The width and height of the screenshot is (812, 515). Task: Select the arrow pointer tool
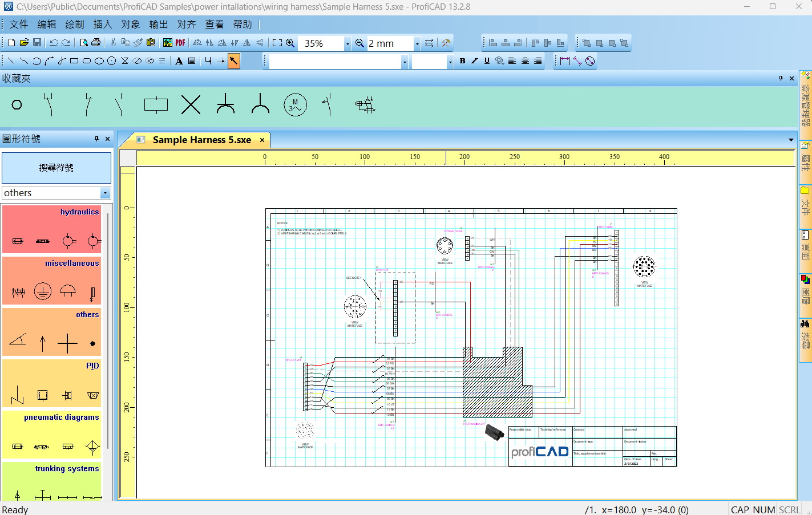234,61
